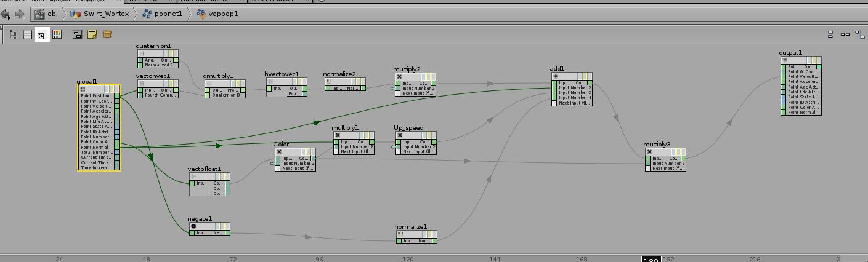This screenshot has height=262, width=868.
Task: Click the quaternion1 node icon
Action: (x=142, y=54)
